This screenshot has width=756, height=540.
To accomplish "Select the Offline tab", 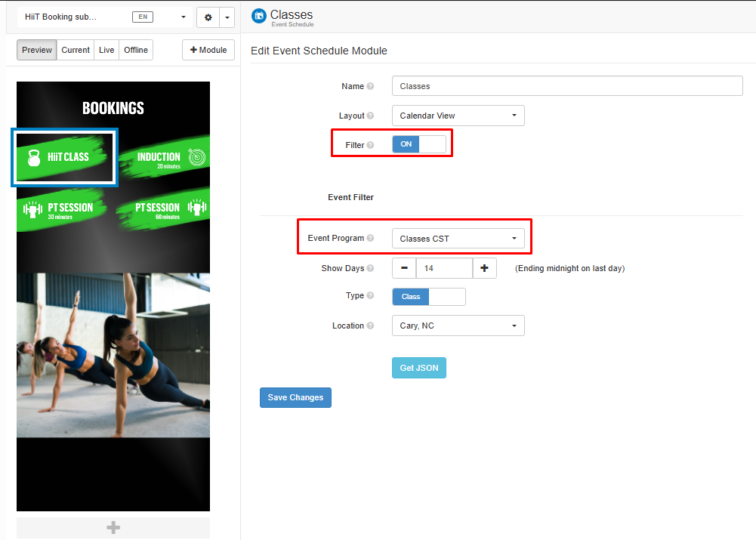I will (135, 50).
